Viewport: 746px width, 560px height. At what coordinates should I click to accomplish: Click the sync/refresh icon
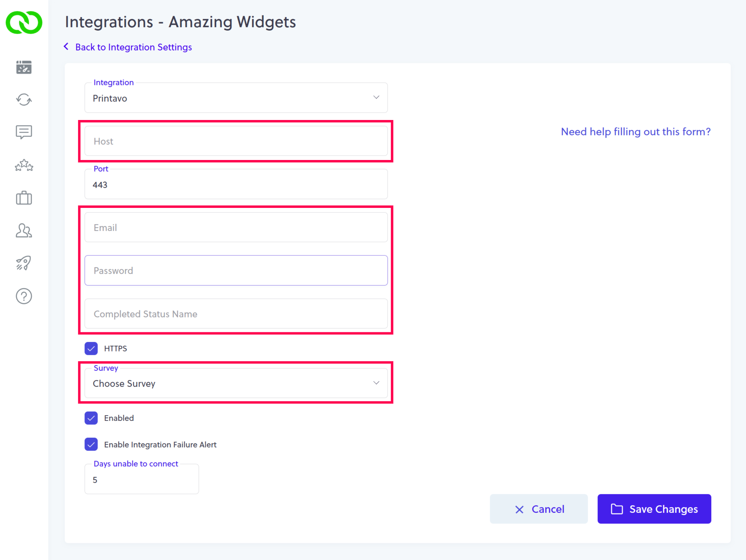(24, 99)
